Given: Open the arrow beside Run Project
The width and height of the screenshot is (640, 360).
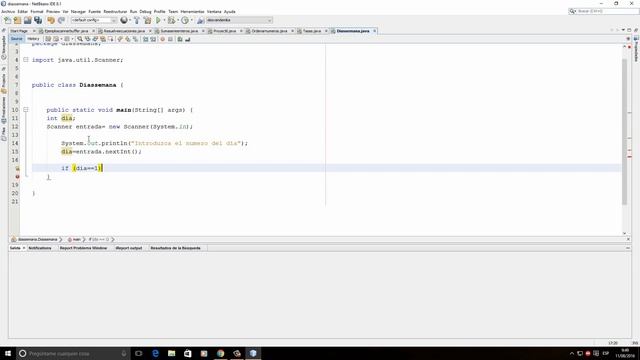Looking at the screenshot, I should (x=164, y=20).
